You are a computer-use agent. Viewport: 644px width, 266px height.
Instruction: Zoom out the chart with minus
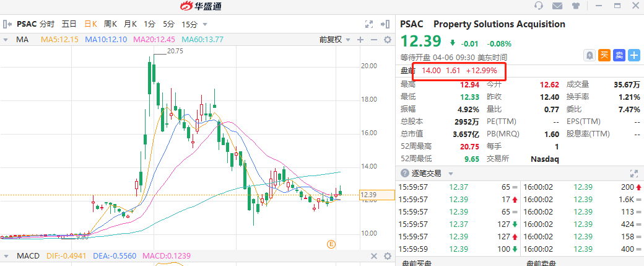(x=374, y=40)
